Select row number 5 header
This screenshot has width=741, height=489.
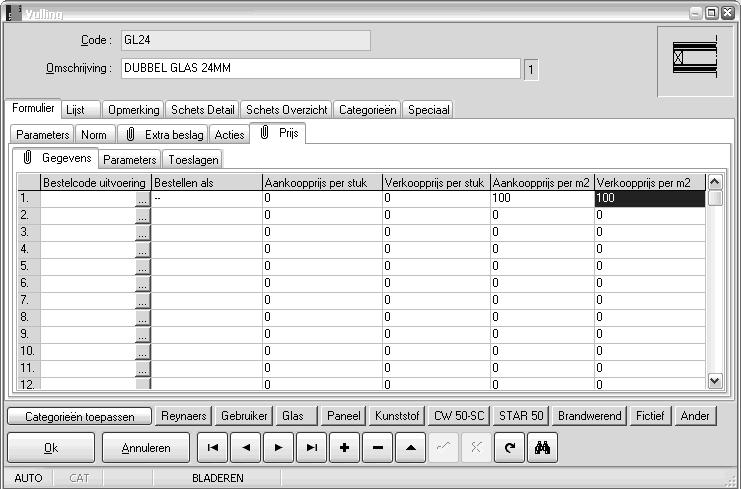tap(29, 267)
